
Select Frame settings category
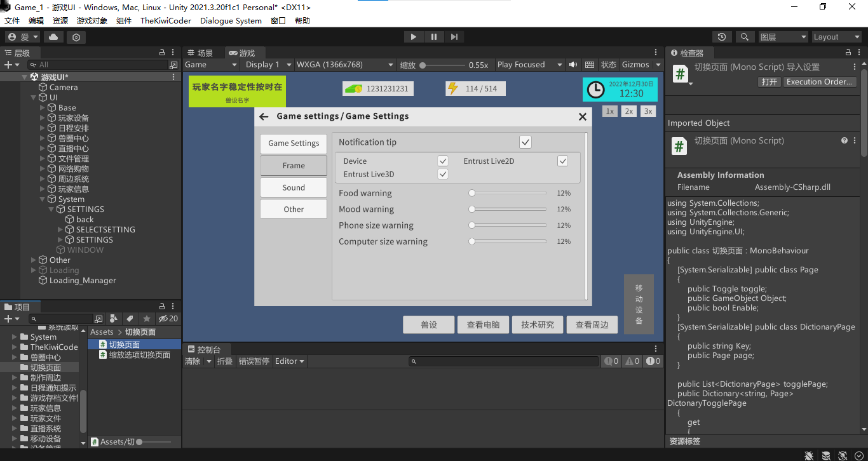tap(294, 165)
